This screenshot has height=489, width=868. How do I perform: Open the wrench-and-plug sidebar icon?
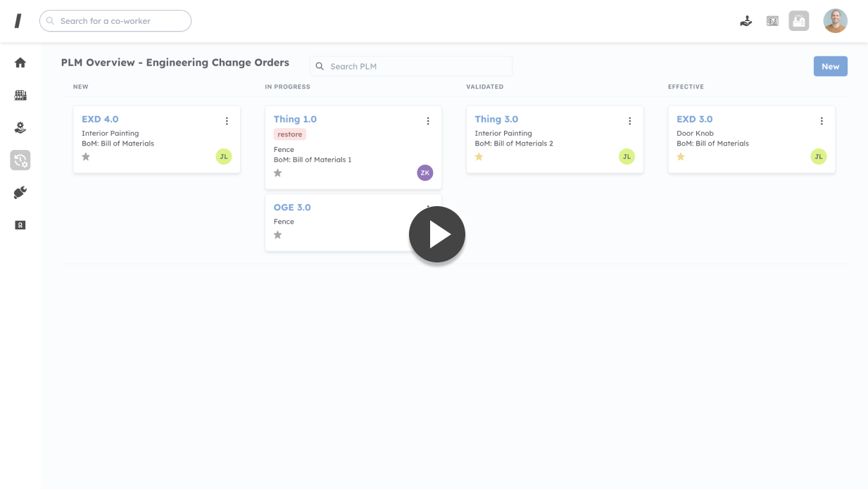(x=20, y=193)
